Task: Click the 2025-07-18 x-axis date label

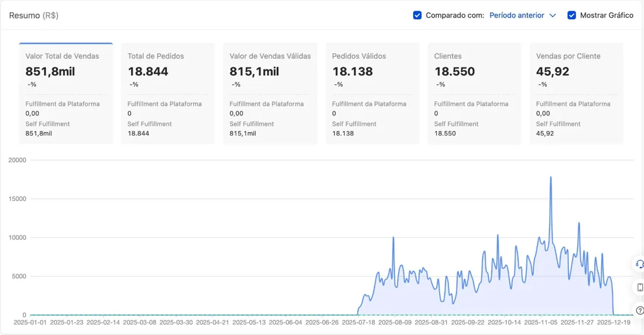Action: (x=358, y=322)
